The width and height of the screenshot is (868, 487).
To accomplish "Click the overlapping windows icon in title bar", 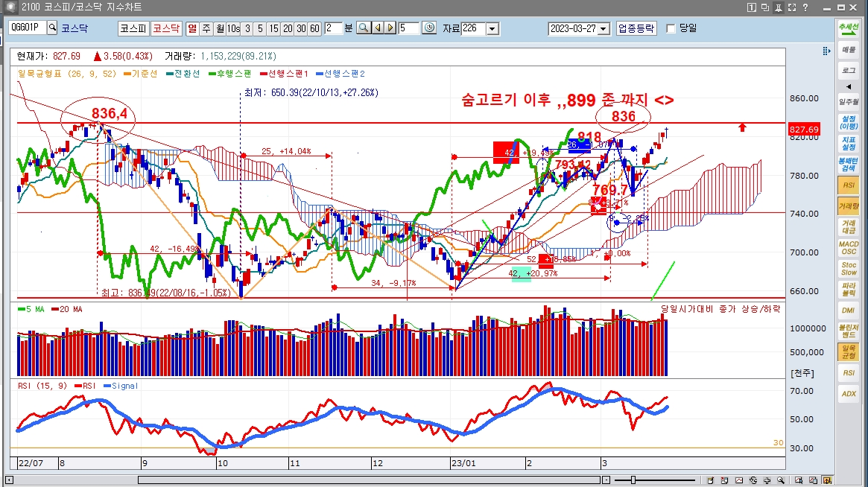I will tap(764, 7).
